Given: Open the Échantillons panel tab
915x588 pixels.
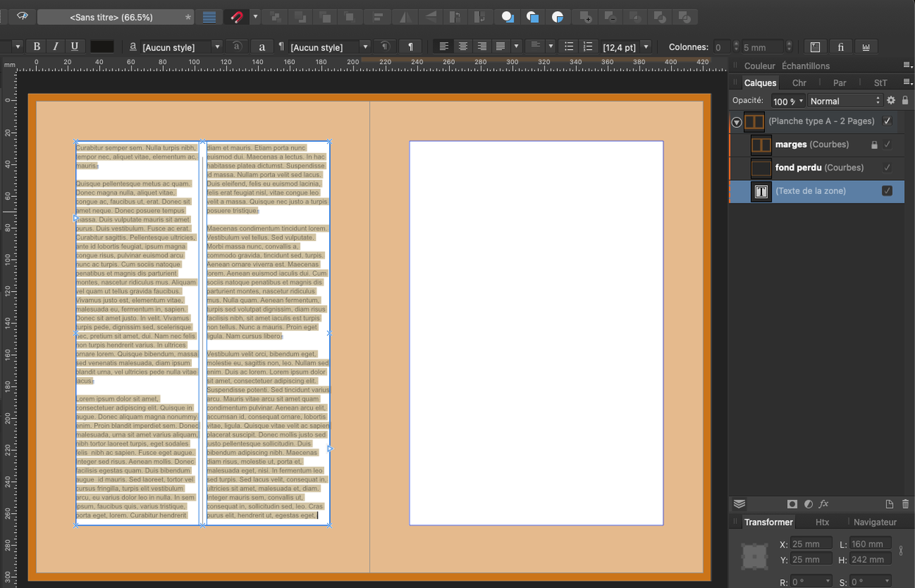Looking at the screenshot, I should (805, 66).
